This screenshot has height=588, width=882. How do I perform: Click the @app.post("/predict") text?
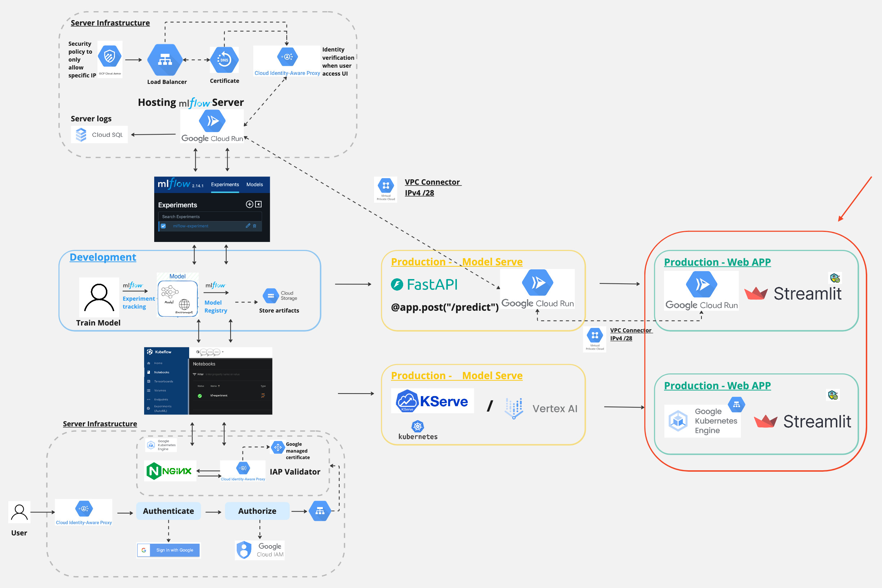click(445, 307)
